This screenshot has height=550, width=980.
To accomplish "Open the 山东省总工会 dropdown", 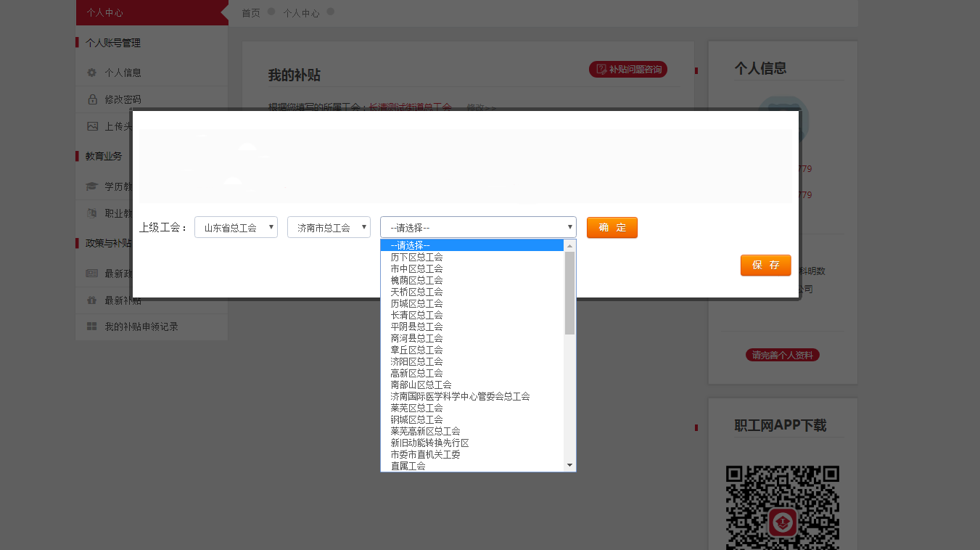I will [x=236, y=226].
